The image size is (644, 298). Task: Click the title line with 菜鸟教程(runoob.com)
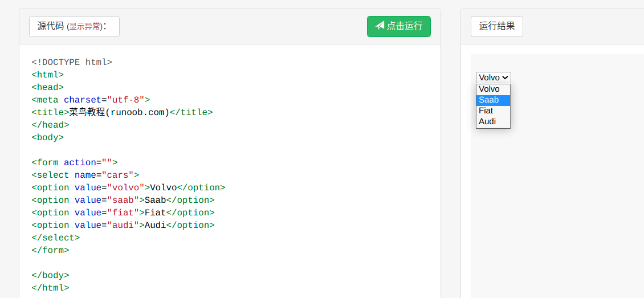click(122, 112)
